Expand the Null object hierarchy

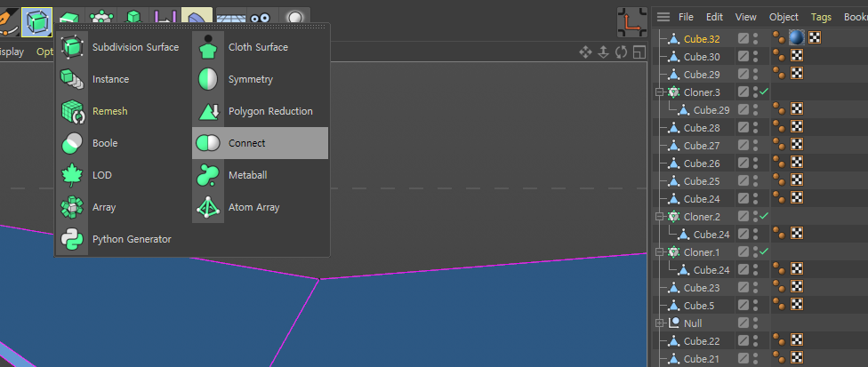pyautogui.click(x=659, y=323)
